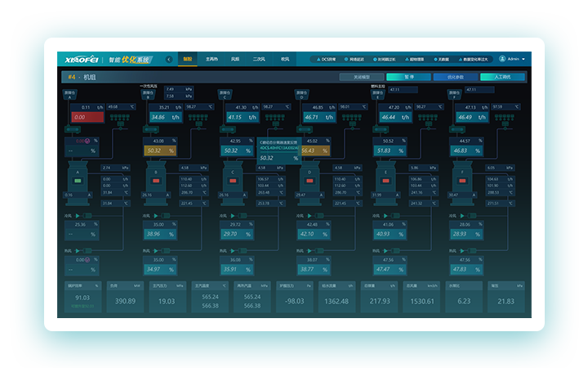
Task: Open the 二次风 tab
Action: coord(259,59)
